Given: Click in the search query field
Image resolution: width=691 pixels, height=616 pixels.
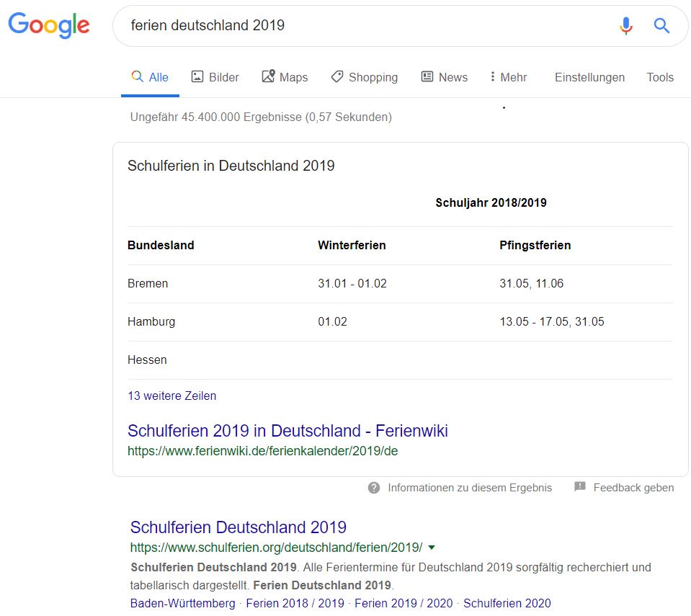Looking at the screenshot, I should (x=360, y=26).
